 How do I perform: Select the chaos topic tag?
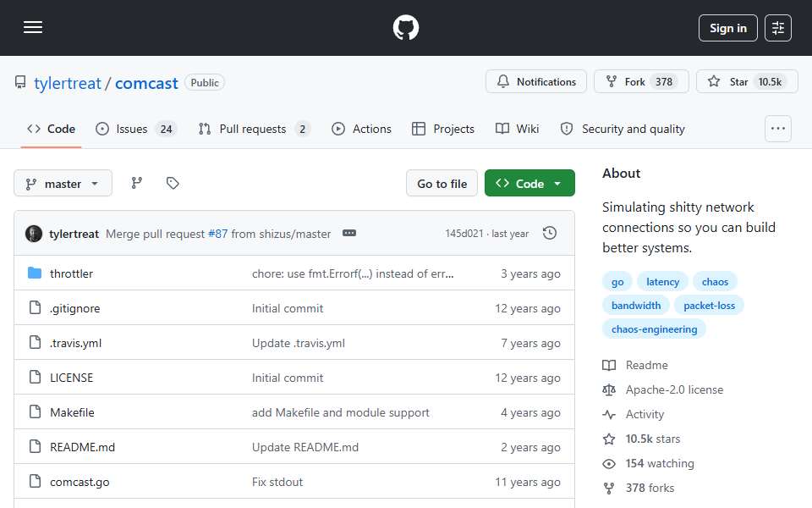tap(715, 281)
